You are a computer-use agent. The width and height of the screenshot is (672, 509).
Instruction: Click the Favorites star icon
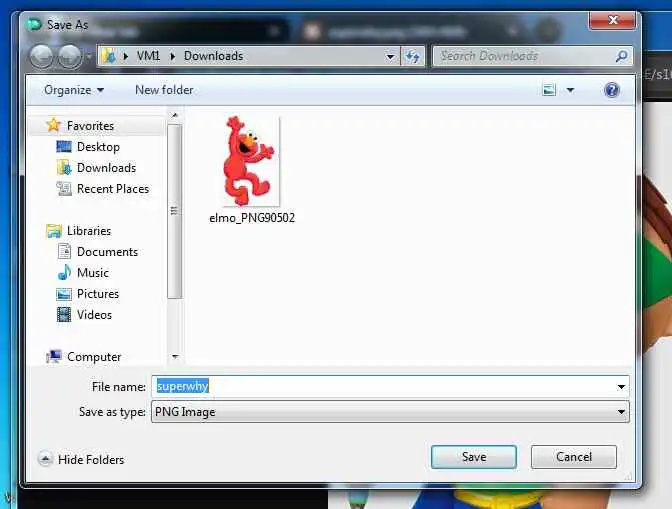[54, 125]
